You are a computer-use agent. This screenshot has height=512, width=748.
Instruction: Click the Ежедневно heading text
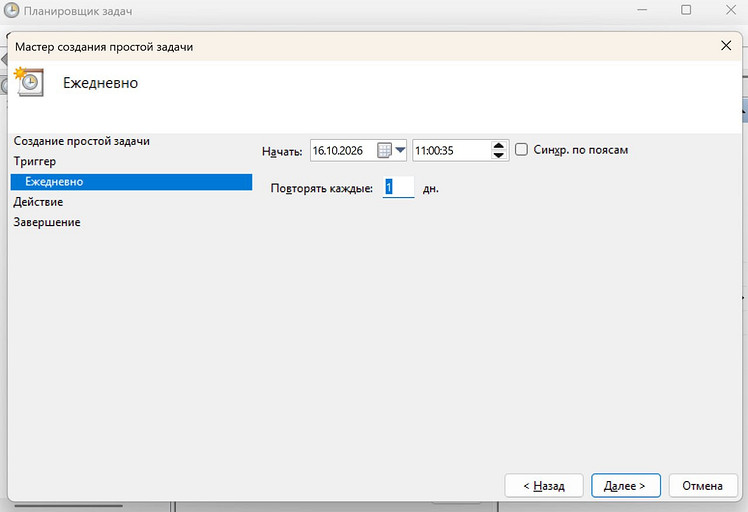pos(101,83)
